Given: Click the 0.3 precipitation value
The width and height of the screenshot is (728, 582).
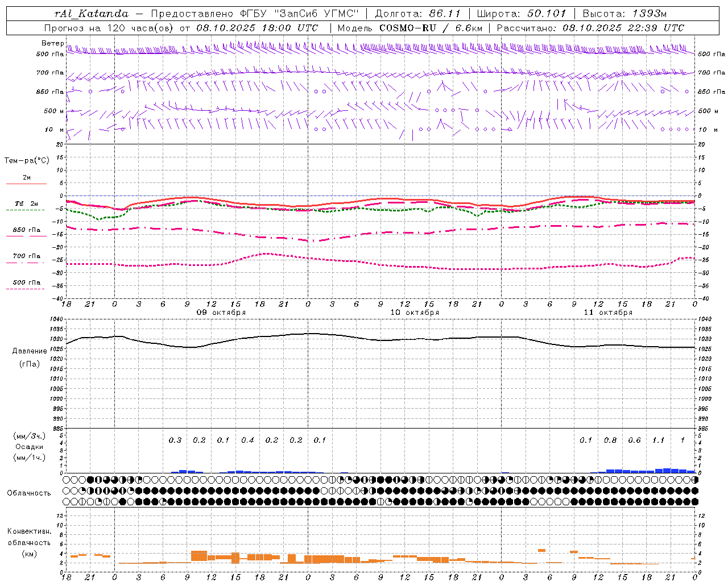Looking at the screenshot, I should [175, 440].
